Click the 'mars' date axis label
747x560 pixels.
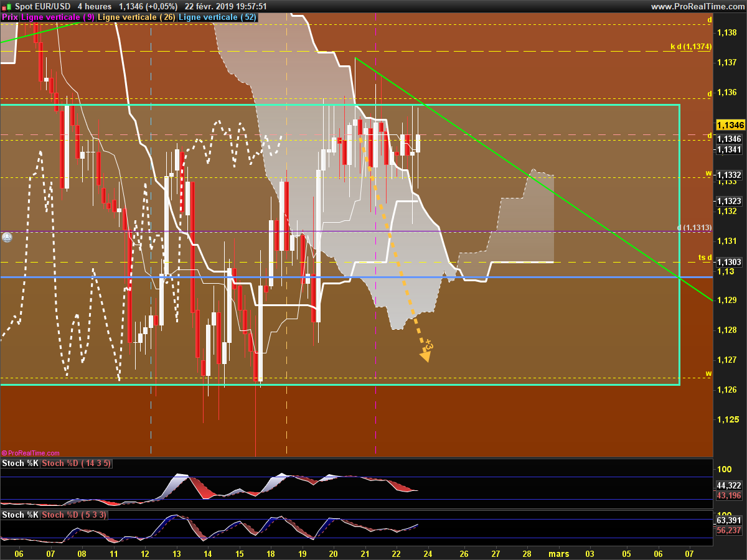(558, 553)
